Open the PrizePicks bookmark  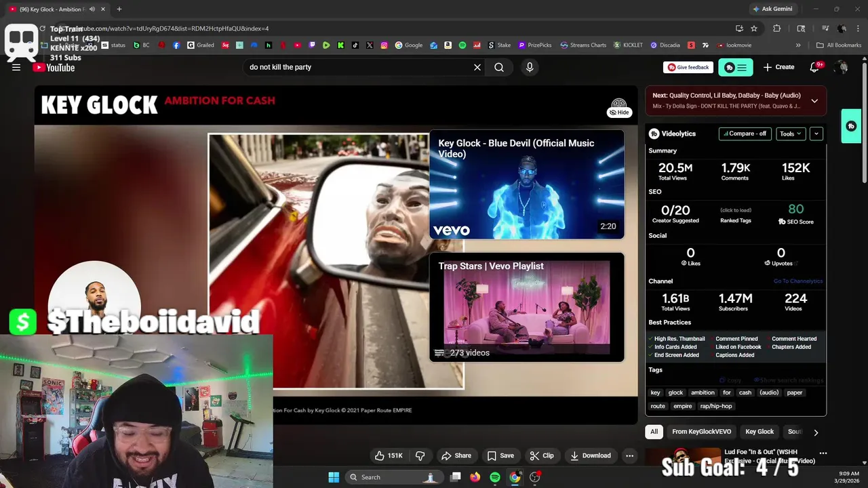pyautogui.click(x=535, y=45)
